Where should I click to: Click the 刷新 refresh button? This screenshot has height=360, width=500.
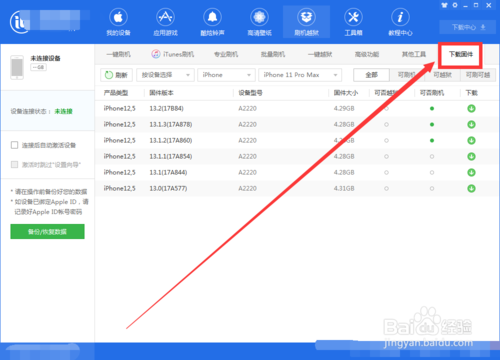point(116,75)
